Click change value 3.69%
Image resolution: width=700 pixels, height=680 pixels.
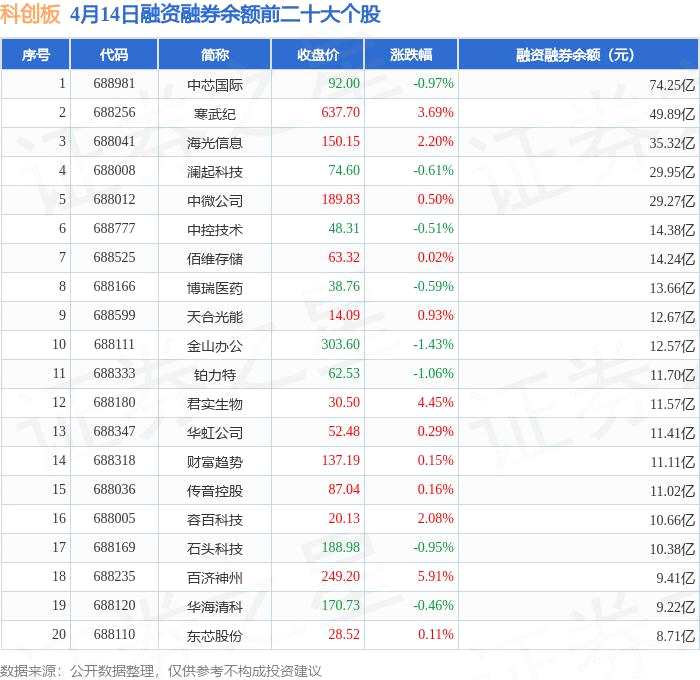point(435,113)
